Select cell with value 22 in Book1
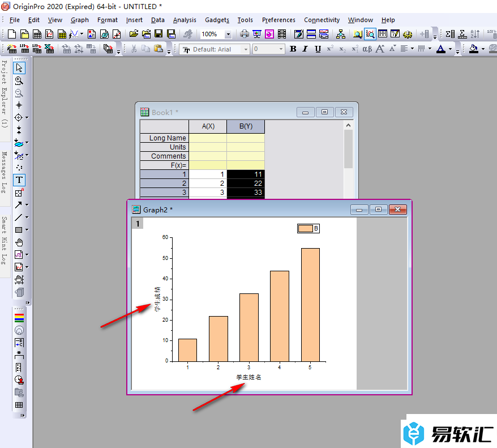This screenshot has width=497, height=448. [246, 184]
